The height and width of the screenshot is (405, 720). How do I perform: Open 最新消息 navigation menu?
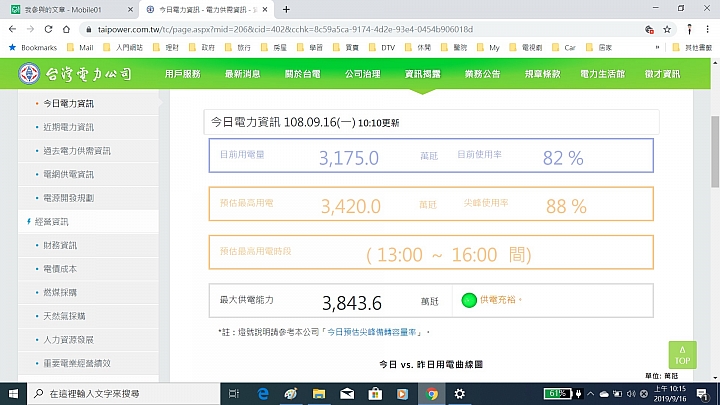pos(242,74)
